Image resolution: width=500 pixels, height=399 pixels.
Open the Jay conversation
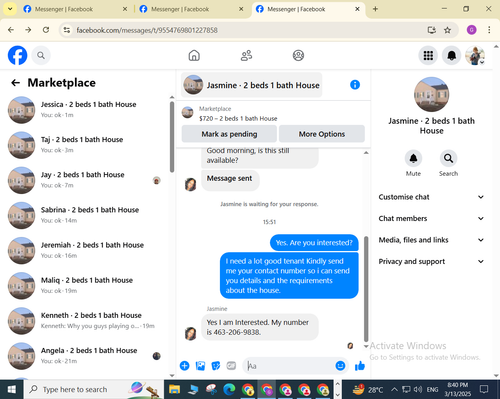point(87,180)
